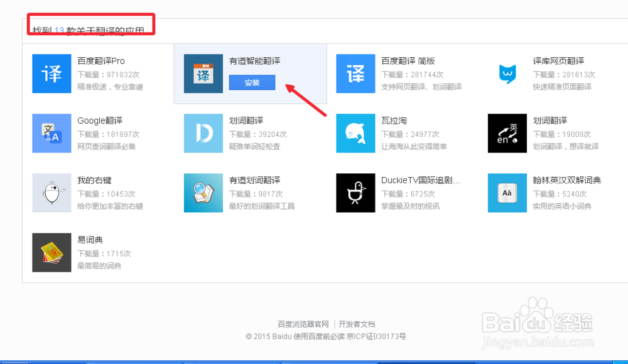Click 下载量：1715次 text
Image resolution: width=628 pixels, height=364 pixels.
coord(104,254)
